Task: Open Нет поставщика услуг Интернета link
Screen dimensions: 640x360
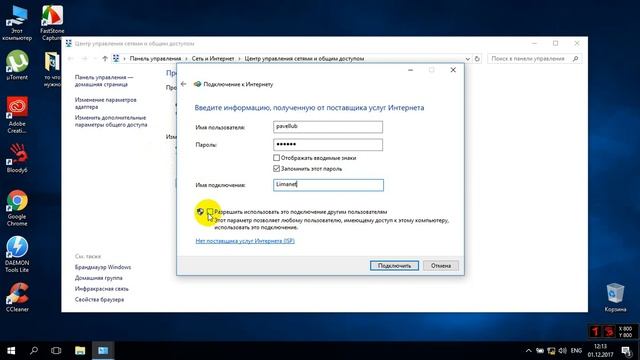Action: (245, 241)
